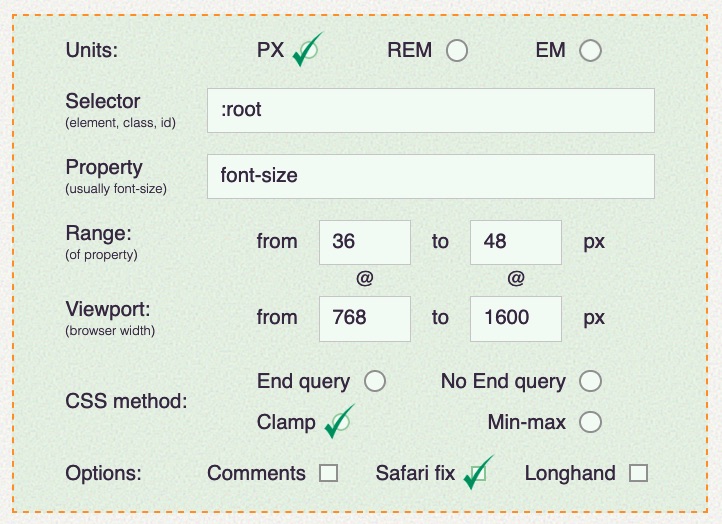Click the Comments option label
Screen dimensions: 722x524
tap(256, 474)
